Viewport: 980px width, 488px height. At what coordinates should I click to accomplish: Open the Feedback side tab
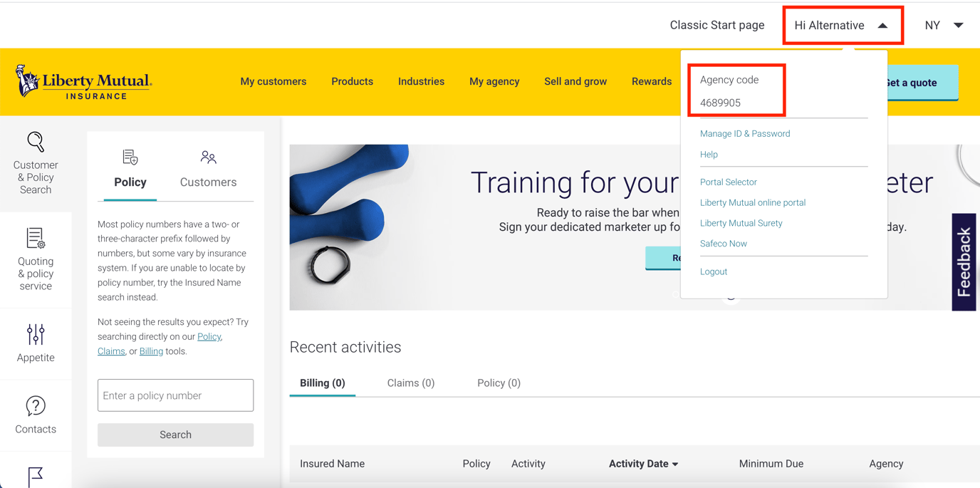click(x=964, y=261)
